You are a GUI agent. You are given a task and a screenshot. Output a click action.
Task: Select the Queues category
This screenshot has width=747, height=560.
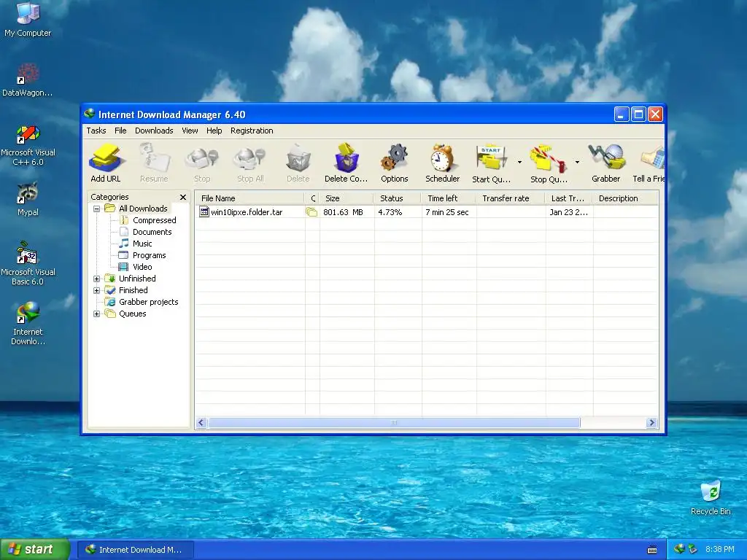tap(133, 314)
